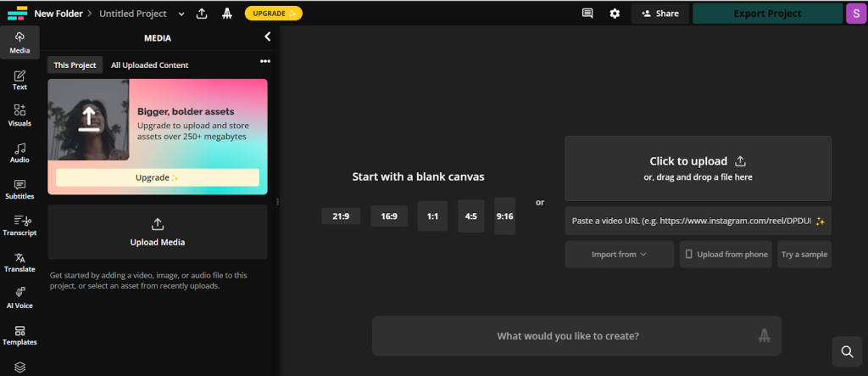
Task: Open the Subtitles panel
Action: pyautogui.click(x=19, y=188)
